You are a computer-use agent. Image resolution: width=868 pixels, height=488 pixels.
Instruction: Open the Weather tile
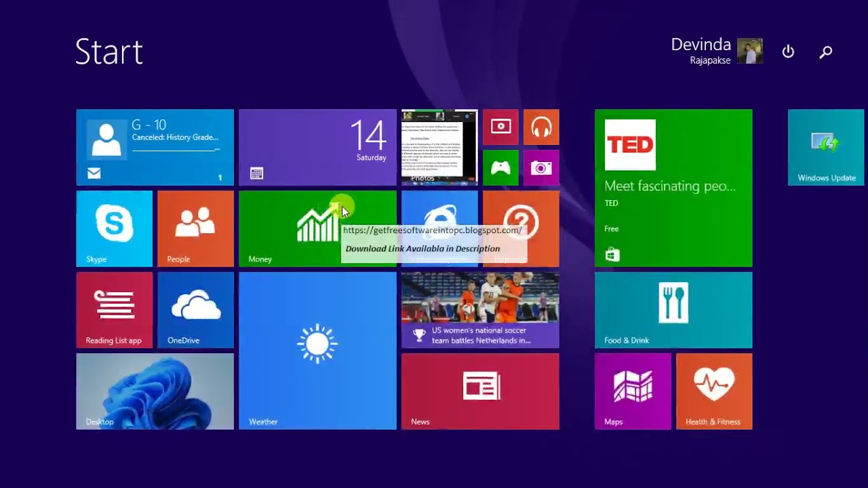click(317, 350)
